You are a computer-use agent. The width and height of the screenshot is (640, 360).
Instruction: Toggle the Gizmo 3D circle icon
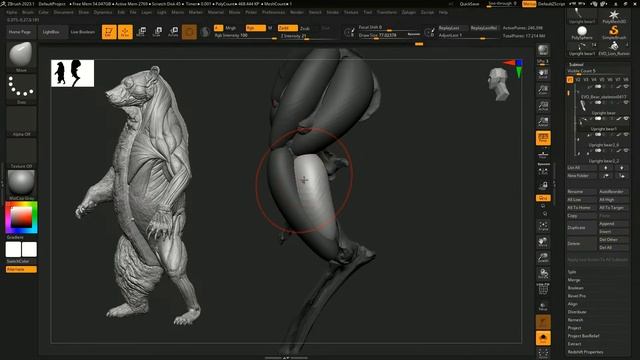tap(189, 32)
